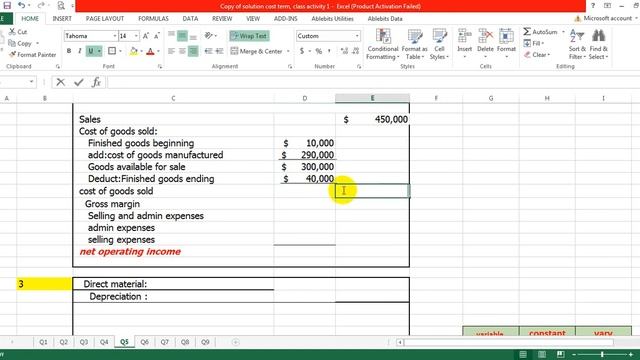Open the font size dropdown

pyautogui.click(x=136, y=36)
